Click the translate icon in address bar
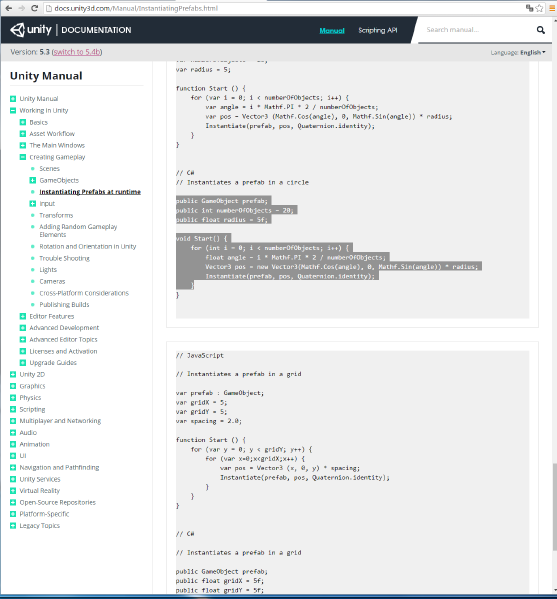Image resolution: width=557 pixels, height=599 pixels. 529,8
